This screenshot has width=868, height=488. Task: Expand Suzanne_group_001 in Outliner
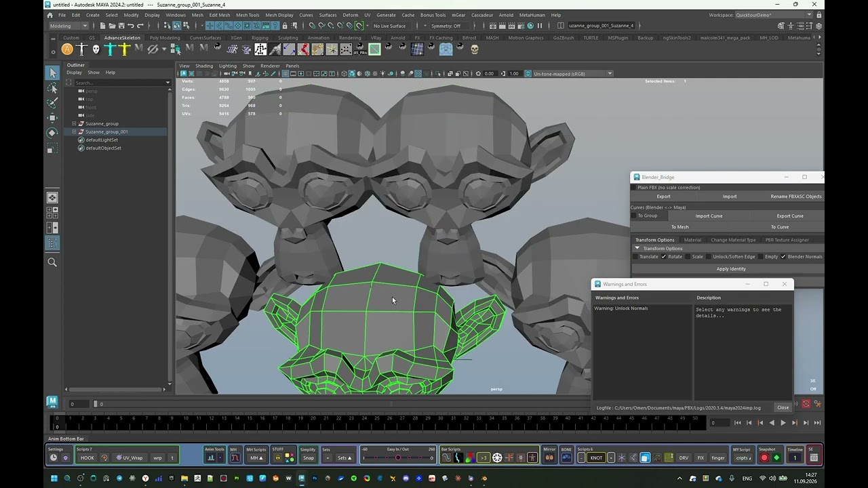[74, 131]
